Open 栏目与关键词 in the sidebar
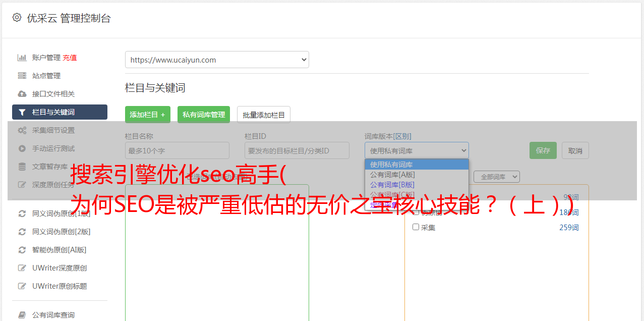The width and height of the screenshot is (644, 321). 60,112
